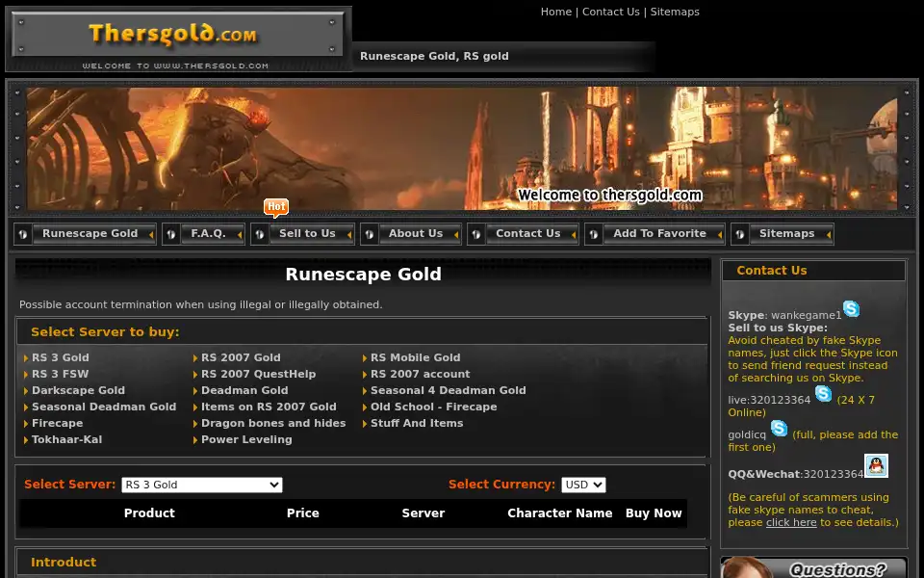924x578 pixels.
Task: Click the Price column header
Action: click(303, 513)
